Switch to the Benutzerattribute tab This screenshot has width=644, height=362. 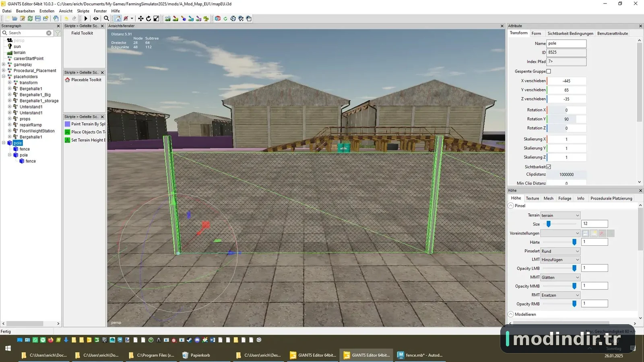point(612,33)
